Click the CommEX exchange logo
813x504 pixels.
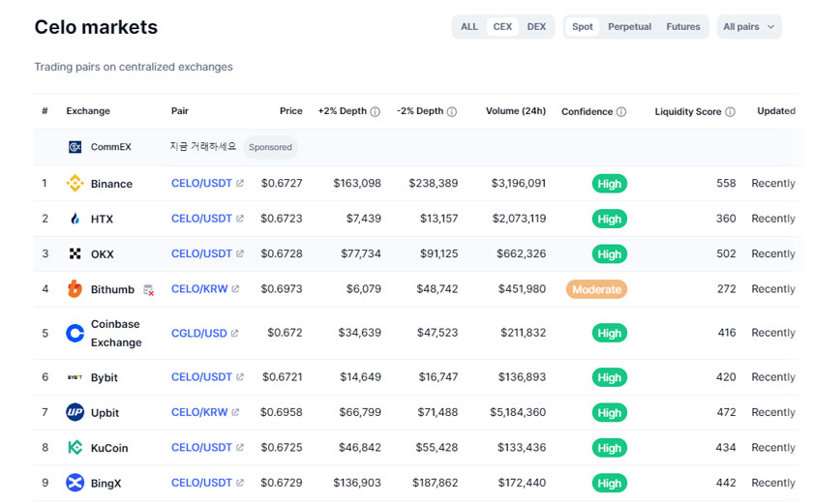75,147
